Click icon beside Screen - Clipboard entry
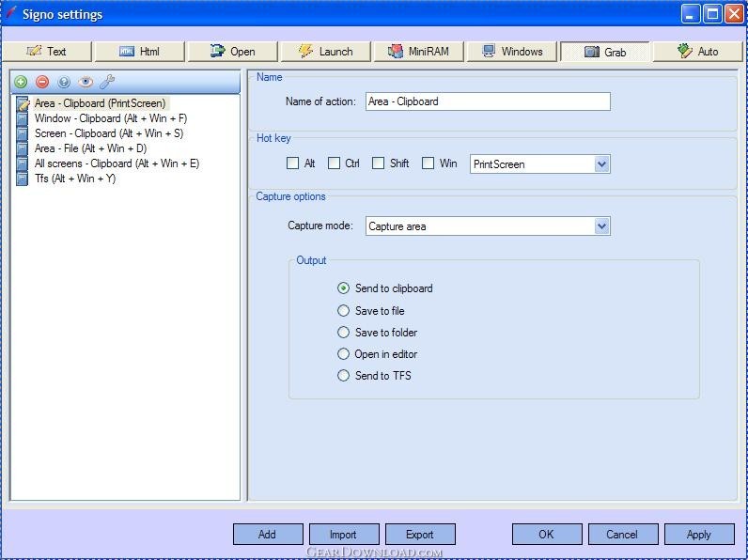The height and width of the screenshot is (560, 748). point(22,133)
